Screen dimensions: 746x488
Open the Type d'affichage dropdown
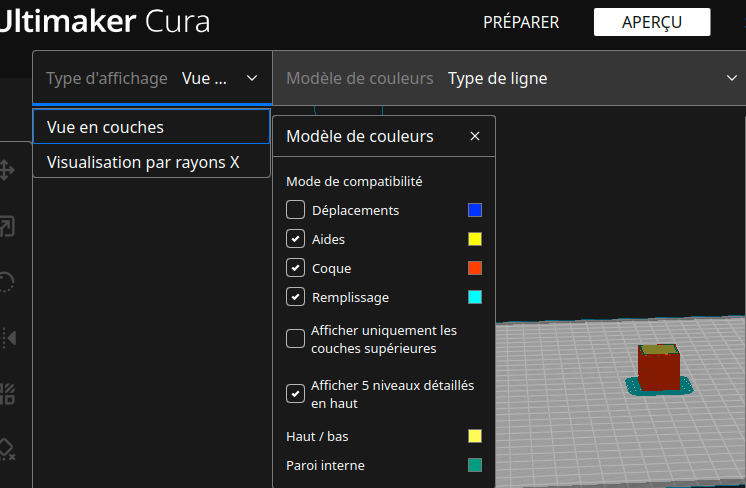(x=152, y=78)
